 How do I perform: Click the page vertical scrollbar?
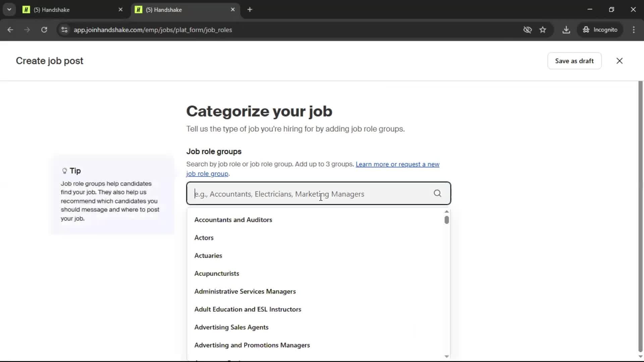640,216
